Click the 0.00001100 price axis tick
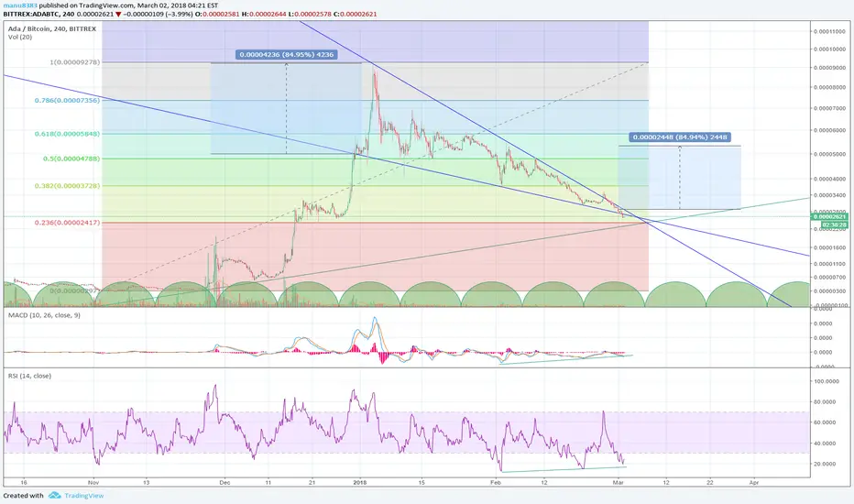 pos(829,264)
